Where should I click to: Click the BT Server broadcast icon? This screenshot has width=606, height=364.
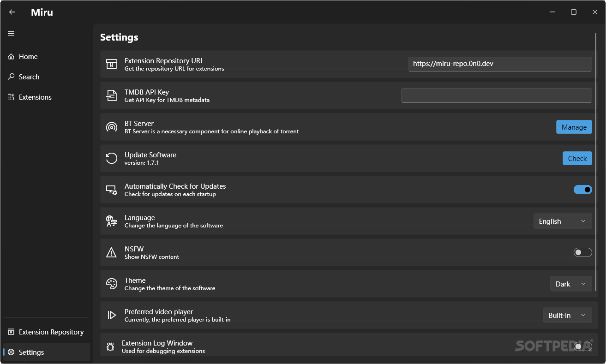point(112,127)
